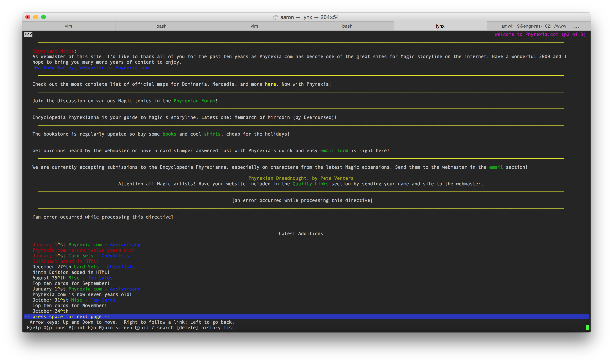Switch to the first vim tab
Viewport: 613px width, 364px height.
point(68,26)
